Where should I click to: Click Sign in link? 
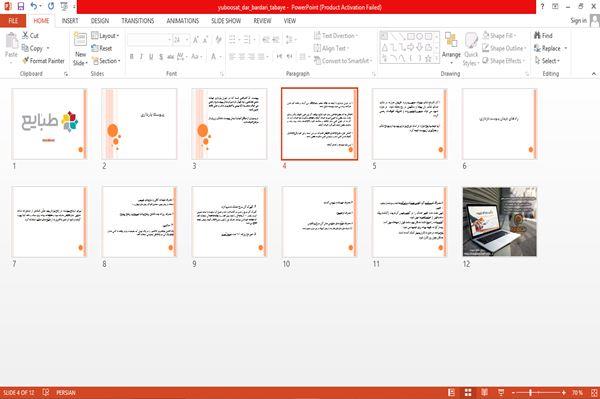pos(578,21)
